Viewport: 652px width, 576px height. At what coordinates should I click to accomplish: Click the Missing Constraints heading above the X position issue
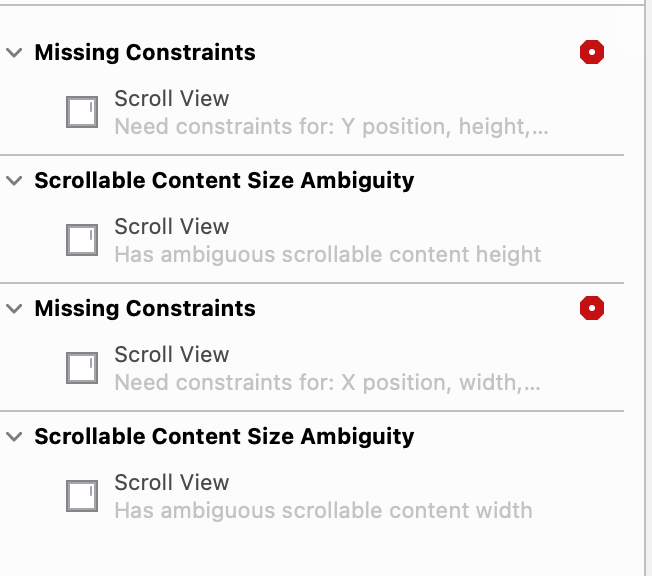pyautogui.click(x=145, y=309)
